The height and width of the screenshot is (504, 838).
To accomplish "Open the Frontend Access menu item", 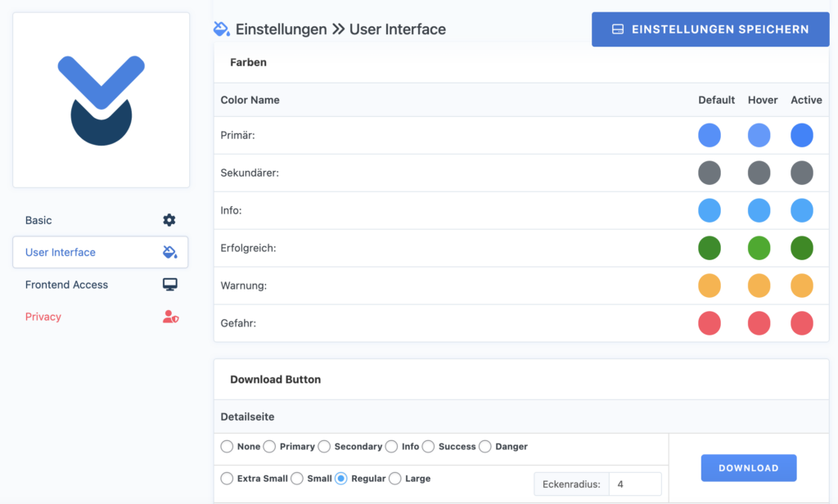I will click(x=101, y=285).
